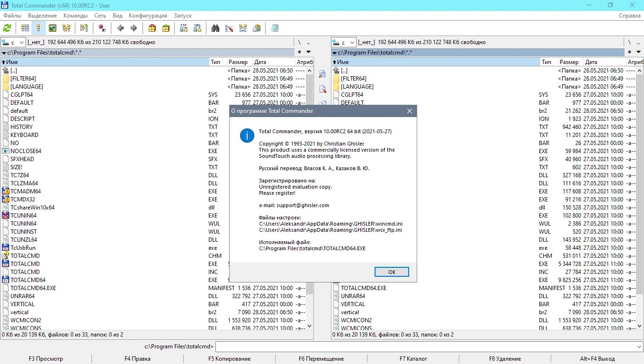Open the Сеть menu
The width and height of the screenshot is (644, 364).
pos(100,16)
